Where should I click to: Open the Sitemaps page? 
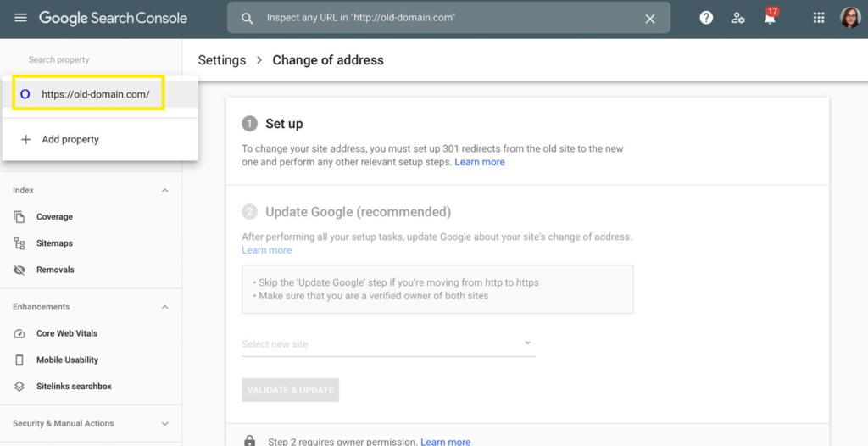coord(54,243)
